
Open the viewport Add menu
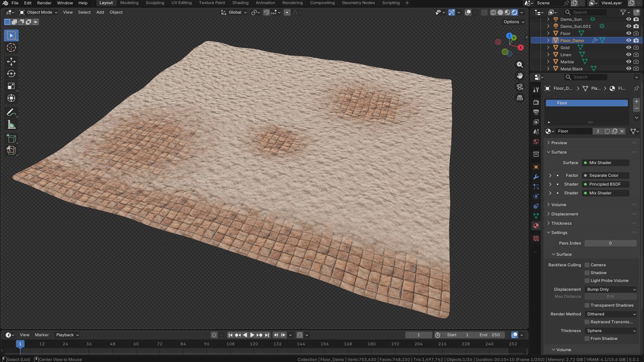pyautogui.click(x=100, y=12)
